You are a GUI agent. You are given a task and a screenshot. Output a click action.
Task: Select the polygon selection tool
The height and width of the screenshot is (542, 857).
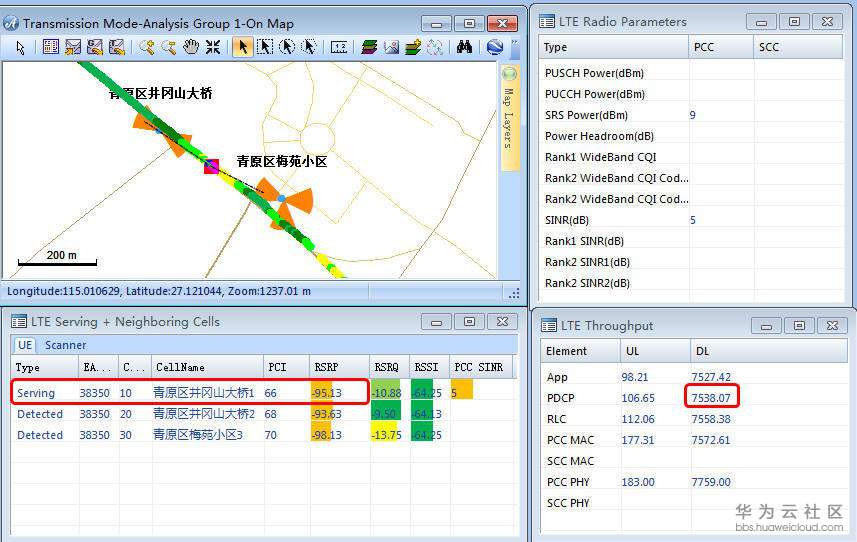(x=309, y=48)
